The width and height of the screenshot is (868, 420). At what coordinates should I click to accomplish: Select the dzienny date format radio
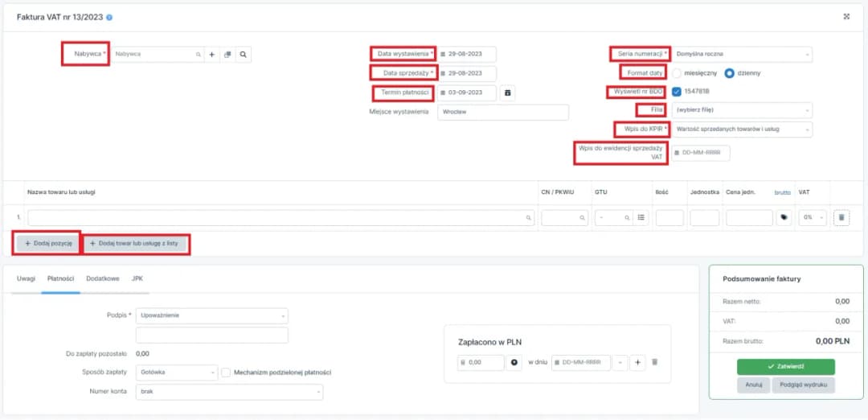[x=730, y=73]
